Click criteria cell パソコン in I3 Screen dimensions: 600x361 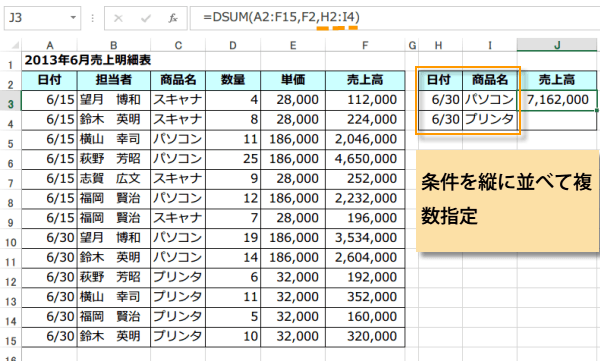[490, 100]
